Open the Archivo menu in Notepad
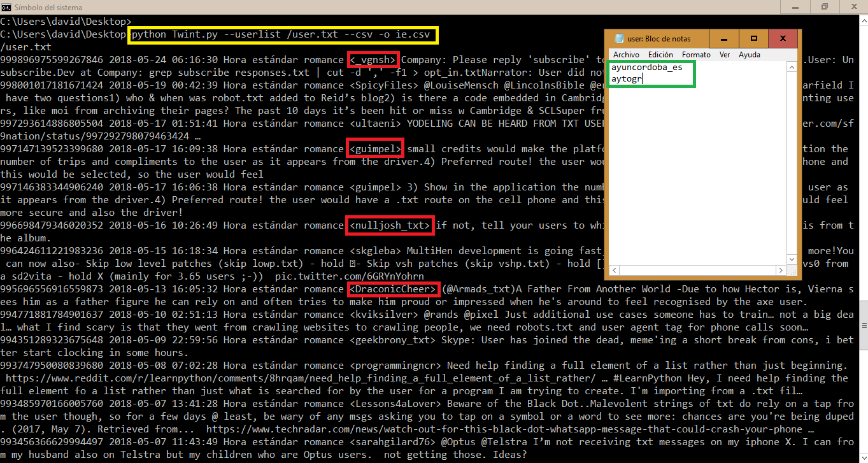868x463 pixels. [x=626, y=55]
